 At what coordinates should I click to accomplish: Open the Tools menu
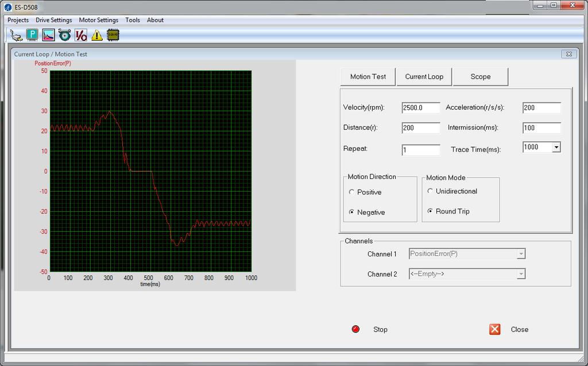[x=133, y=20]
